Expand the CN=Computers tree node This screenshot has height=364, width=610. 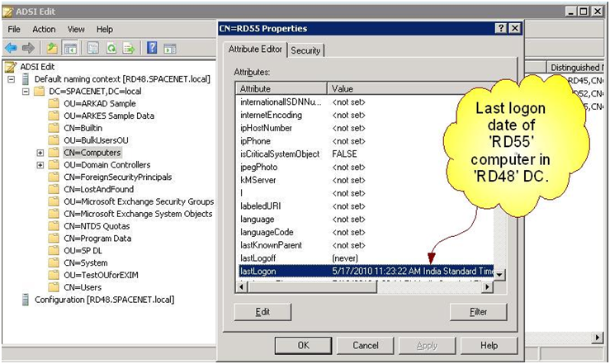pyautogui.click(x=40, y=153)
